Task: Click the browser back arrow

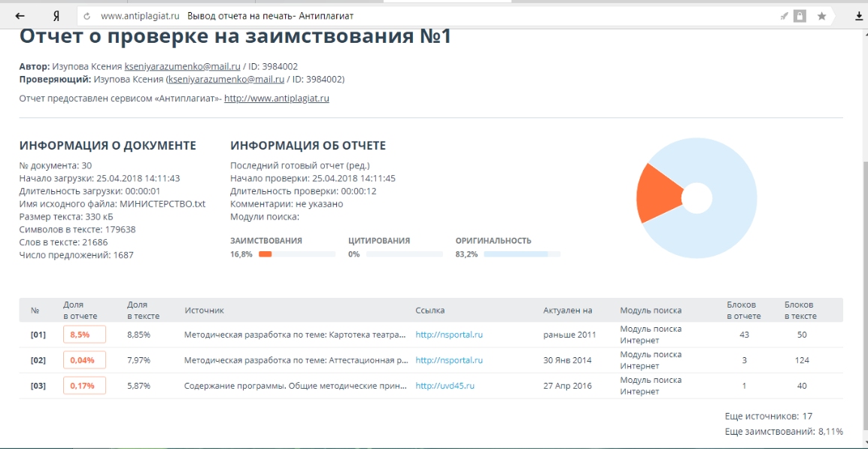Action: point(20,16)
